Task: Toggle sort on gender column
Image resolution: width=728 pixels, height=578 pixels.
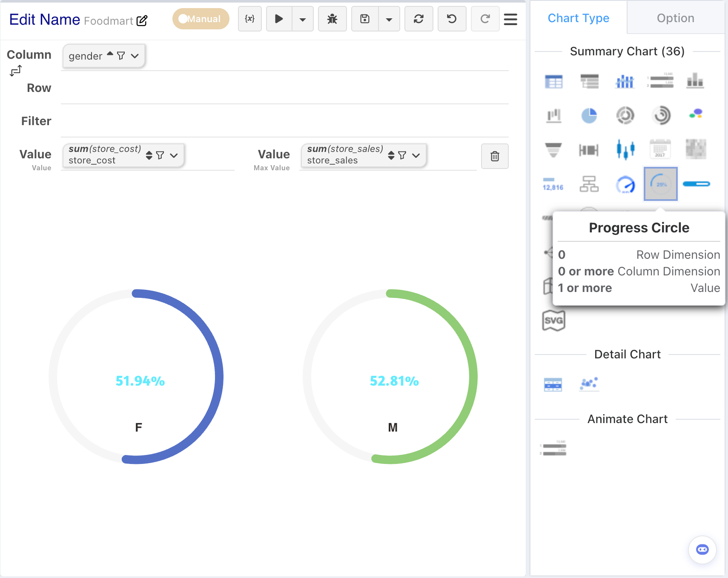Action: 110,54
